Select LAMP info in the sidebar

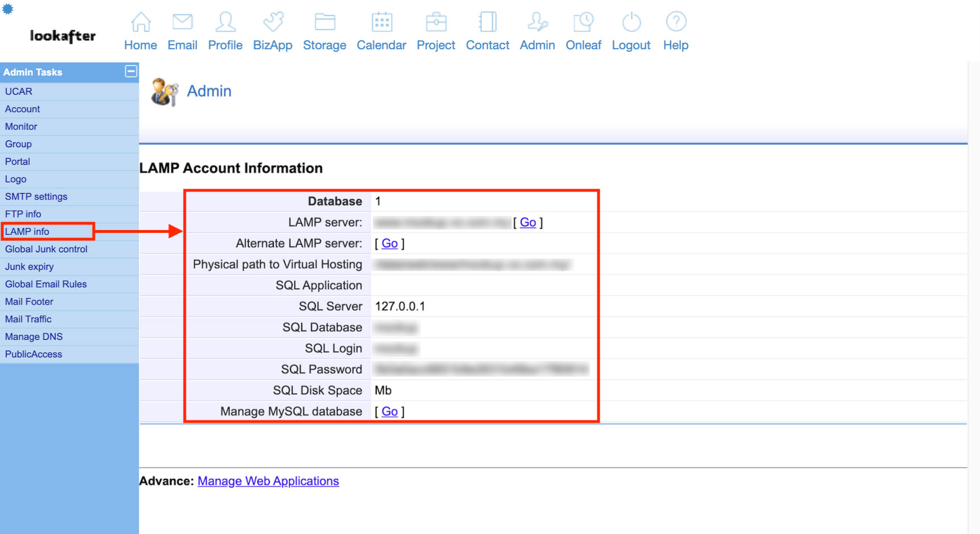click(27, 232)
